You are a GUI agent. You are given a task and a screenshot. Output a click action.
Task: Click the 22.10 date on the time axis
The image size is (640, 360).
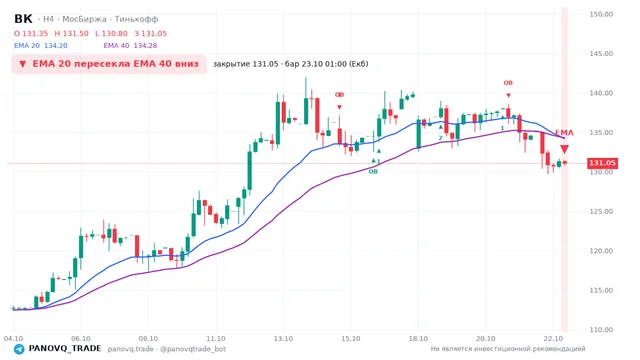(553, 339)
